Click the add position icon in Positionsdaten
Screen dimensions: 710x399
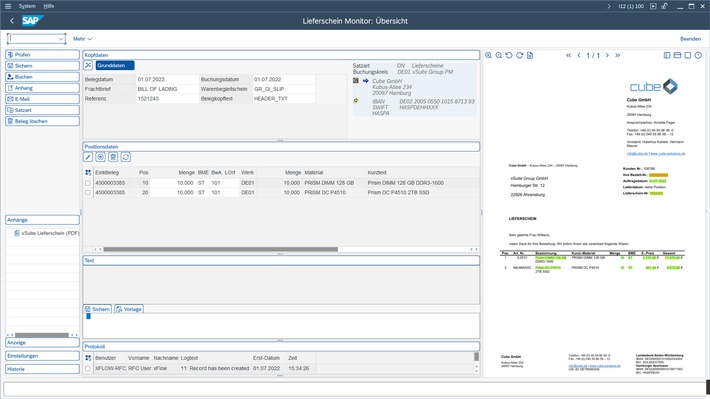(x=101, y=157)
